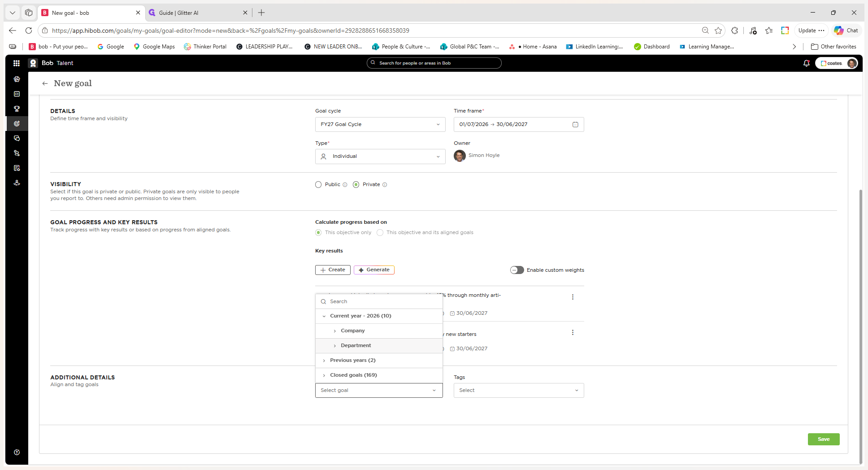
Task: Click the Bob home logo icon
Action: pos(33,63)
